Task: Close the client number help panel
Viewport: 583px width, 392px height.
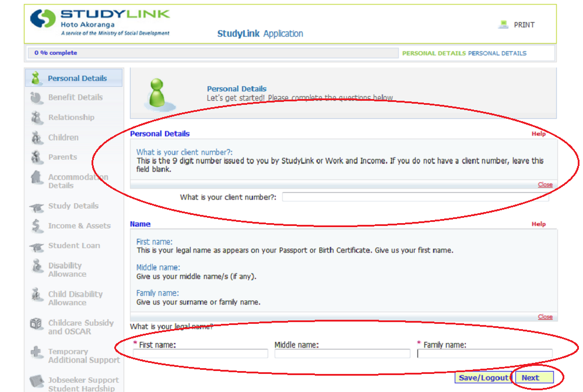Action: pyautogui.click(x=545, y=185)
